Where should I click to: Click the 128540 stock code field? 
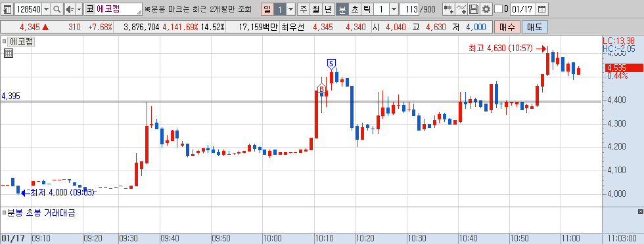click(x=28, y=9)
